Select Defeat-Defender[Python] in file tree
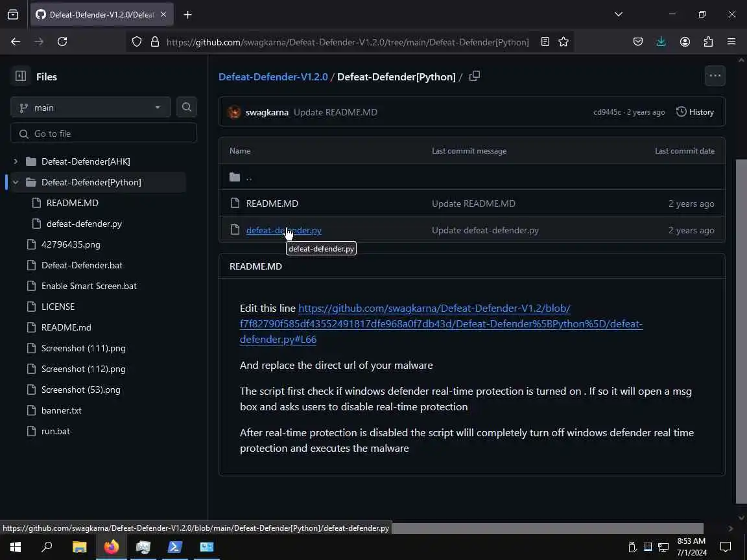 (91, 182)
